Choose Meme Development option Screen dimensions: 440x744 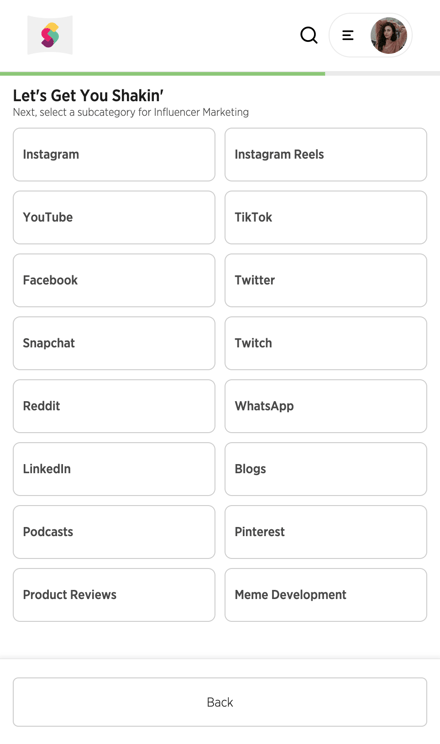point(326,595)
